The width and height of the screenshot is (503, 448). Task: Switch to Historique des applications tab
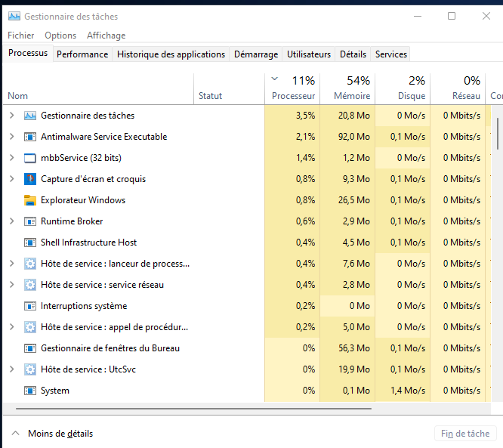(x=171, y=54)
